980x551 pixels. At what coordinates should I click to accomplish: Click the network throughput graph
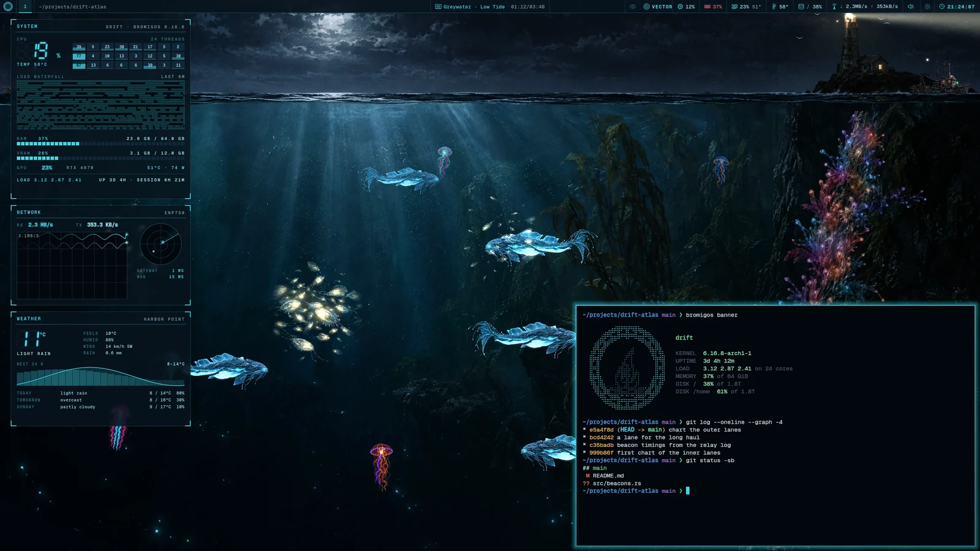(72, 265)
